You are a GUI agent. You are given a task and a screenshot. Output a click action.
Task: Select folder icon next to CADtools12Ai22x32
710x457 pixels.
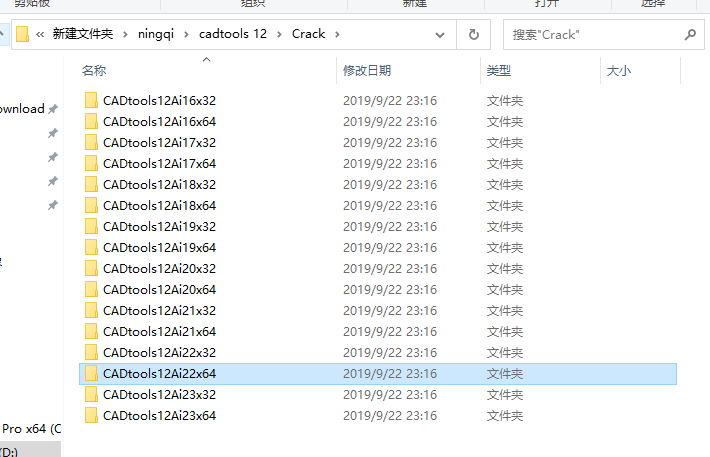[x=91, y=352]
